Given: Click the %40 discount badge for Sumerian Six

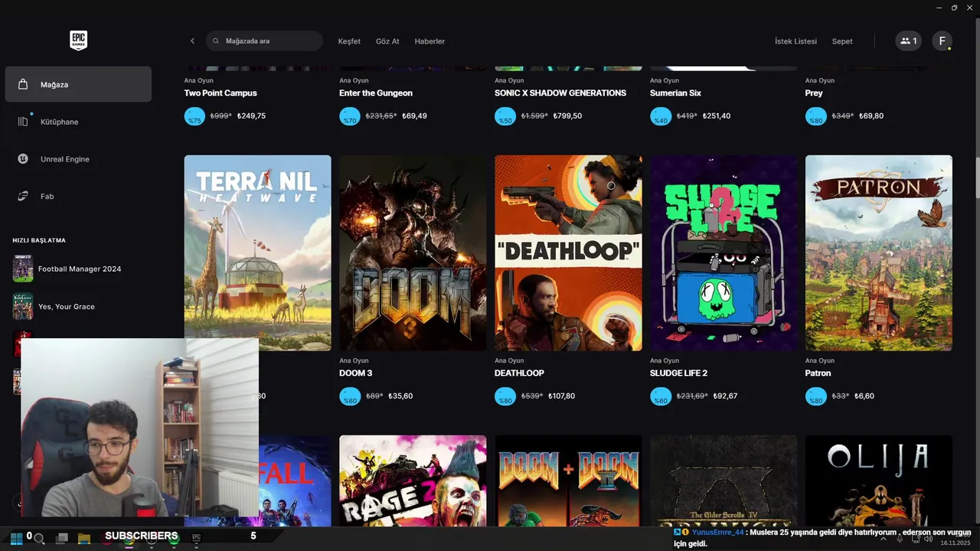Looking at the screenshot, I should tap(660, 116).
